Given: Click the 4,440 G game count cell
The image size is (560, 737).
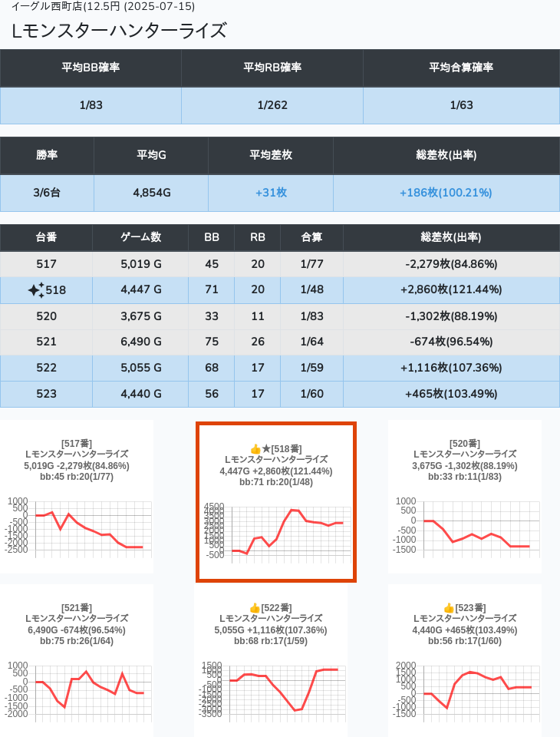Looking at the screenshot, I should coord(140,394).
